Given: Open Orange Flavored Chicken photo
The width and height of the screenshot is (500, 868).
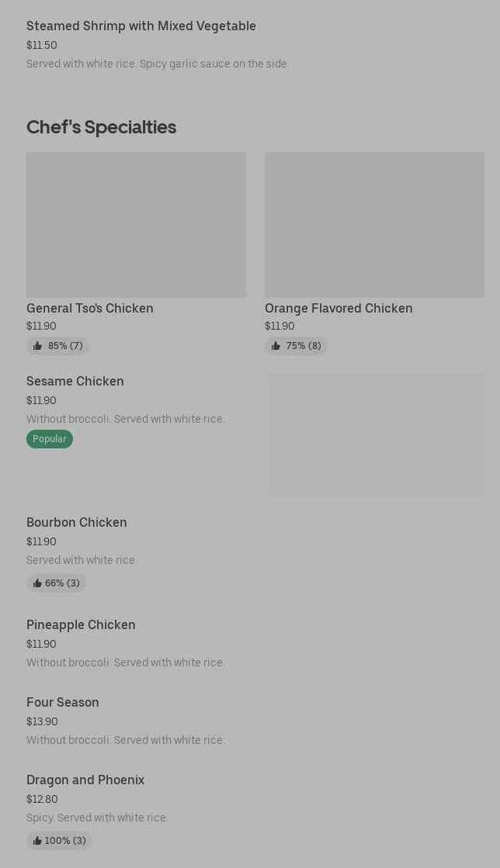Looking at the screenshot, I should 374,224.
